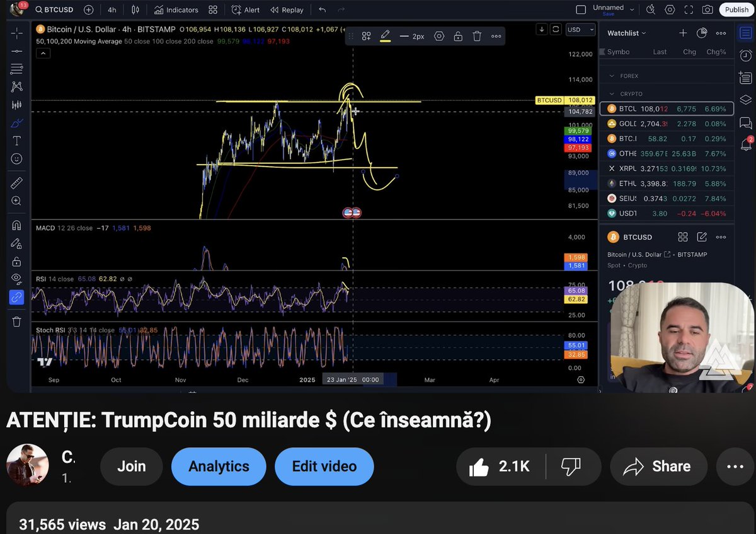Collapse the indicator legend with caret
The image size is (756, 534).
(x=43, y=54)
